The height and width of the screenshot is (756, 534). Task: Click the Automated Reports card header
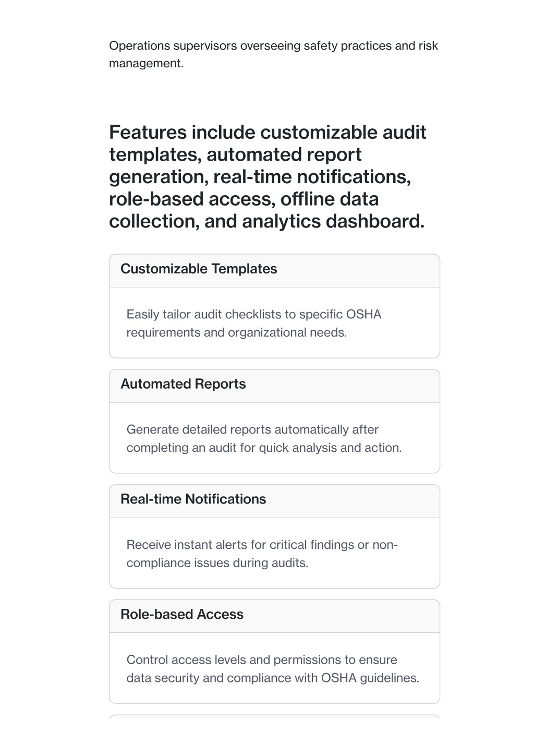coord(274,386)
